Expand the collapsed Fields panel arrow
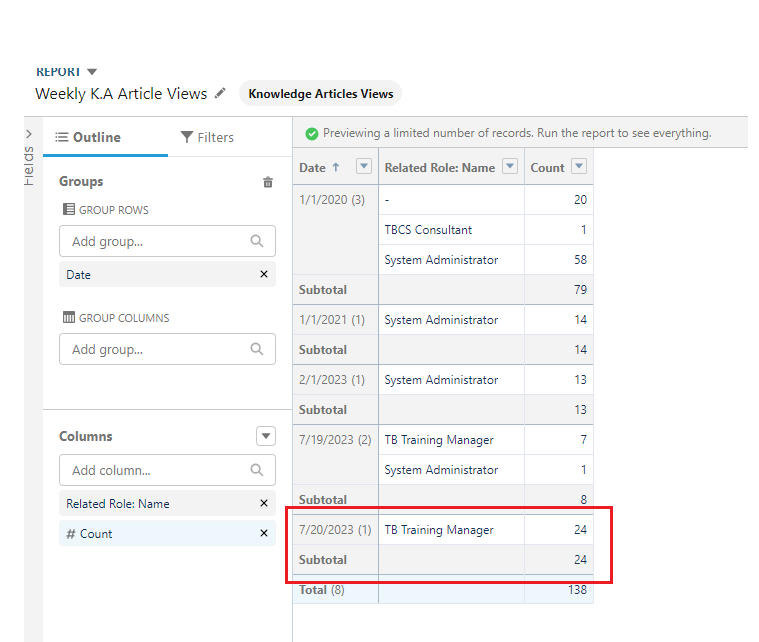 (x=28, y=134)
